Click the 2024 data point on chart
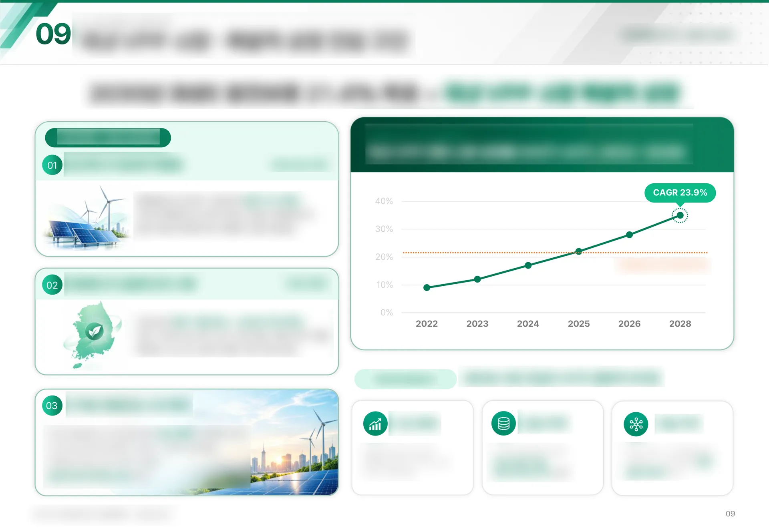The width and height of the screenshot is (769, 532). pyautogui.click(x=528, y=265)
